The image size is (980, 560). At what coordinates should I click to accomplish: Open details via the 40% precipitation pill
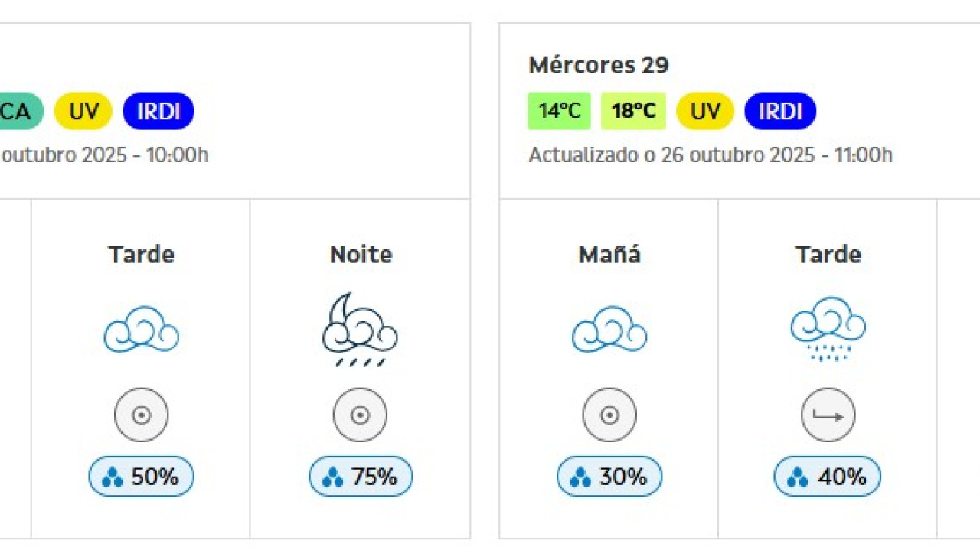pyautogui.click(x=828, y=476)
